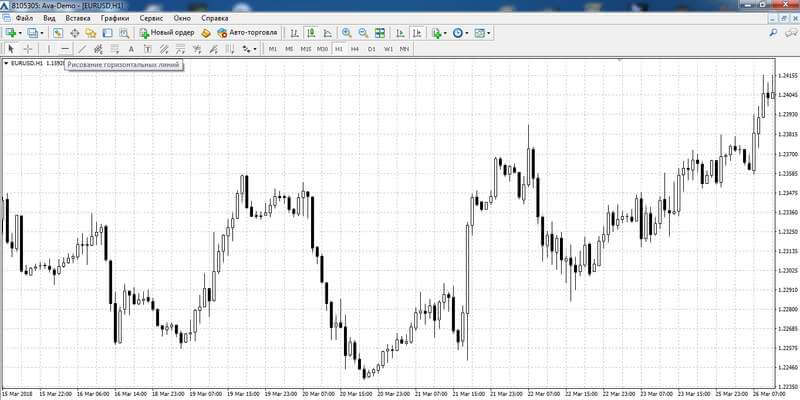800x400 pixels.
Task: Open the Графики menu
Action: click(x=115, y=18)
